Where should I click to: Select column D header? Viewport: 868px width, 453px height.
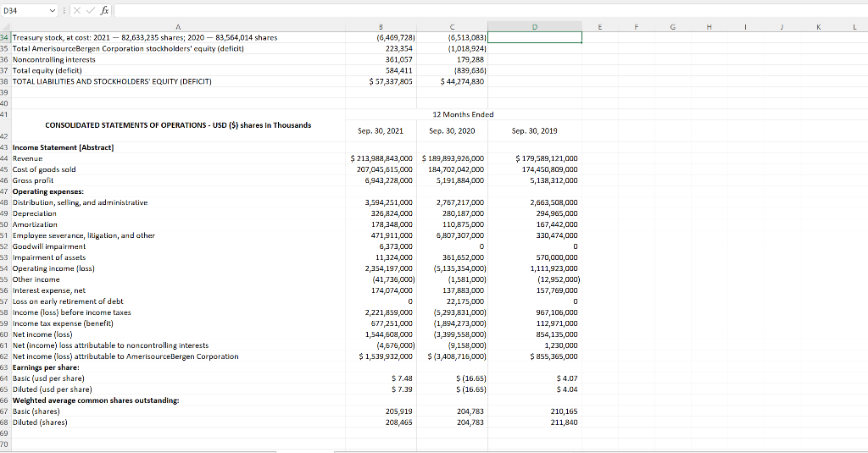point(535,26)
